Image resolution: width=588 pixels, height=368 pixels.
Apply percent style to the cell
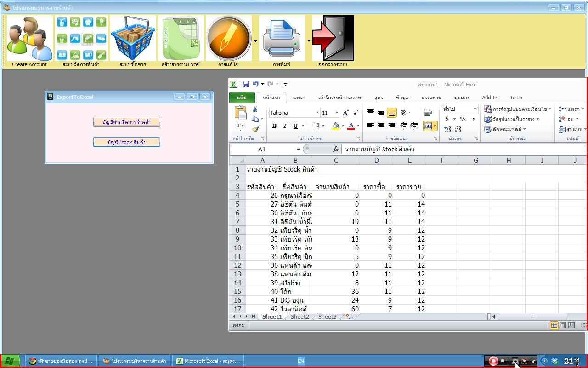[x=463, y=119]
